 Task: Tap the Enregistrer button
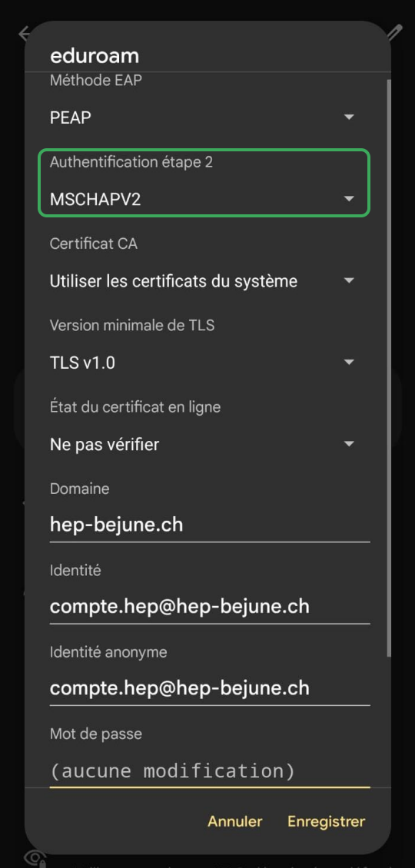pos(327,821)
